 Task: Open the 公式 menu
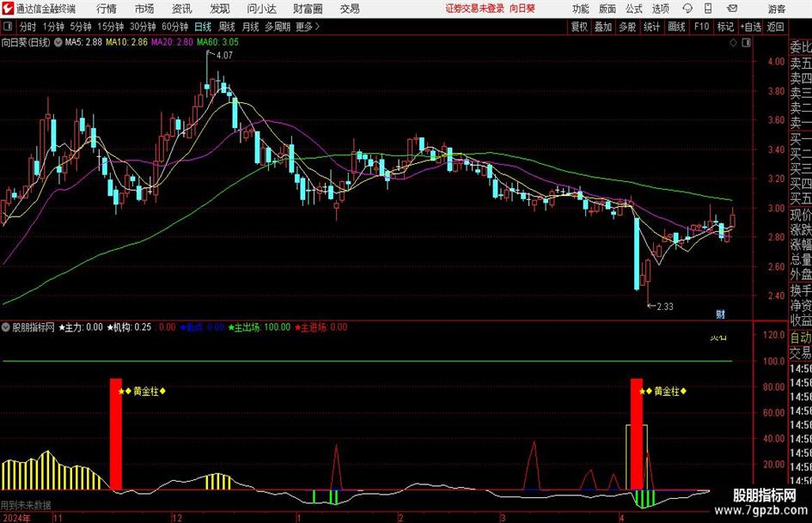click(634, 9)
